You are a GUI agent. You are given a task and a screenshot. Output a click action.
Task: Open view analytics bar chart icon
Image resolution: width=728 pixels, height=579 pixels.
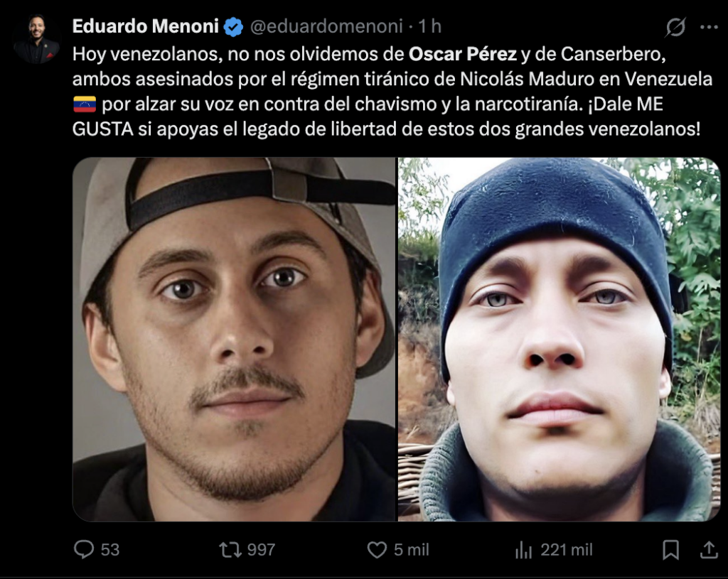pos(523,551)
